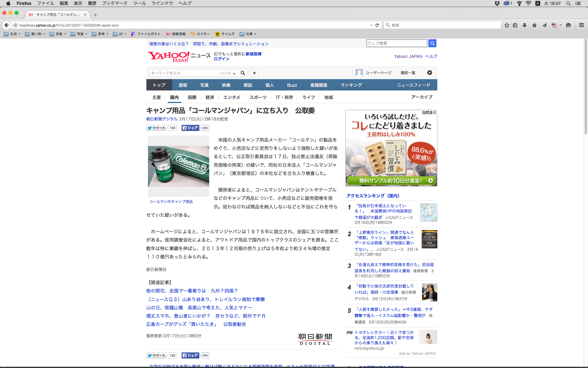
Task: Open related article about 桜の開花
Action: (192, 291)
